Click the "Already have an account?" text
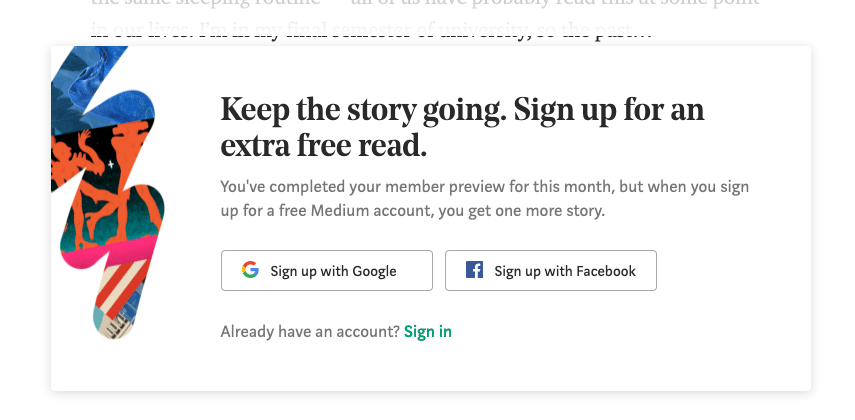This screenshot has height=420, width=855. pos(310,332)
